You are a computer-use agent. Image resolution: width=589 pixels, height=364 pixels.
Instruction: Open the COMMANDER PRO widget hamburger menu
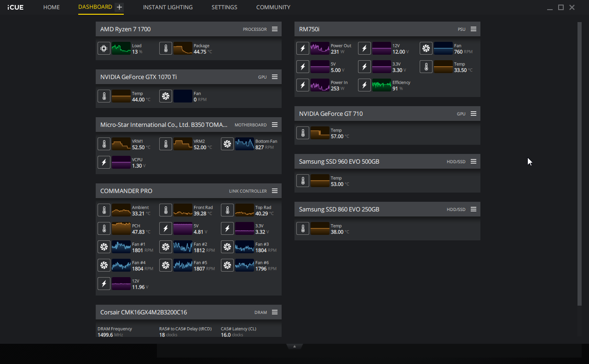click(x=275, y=191)
